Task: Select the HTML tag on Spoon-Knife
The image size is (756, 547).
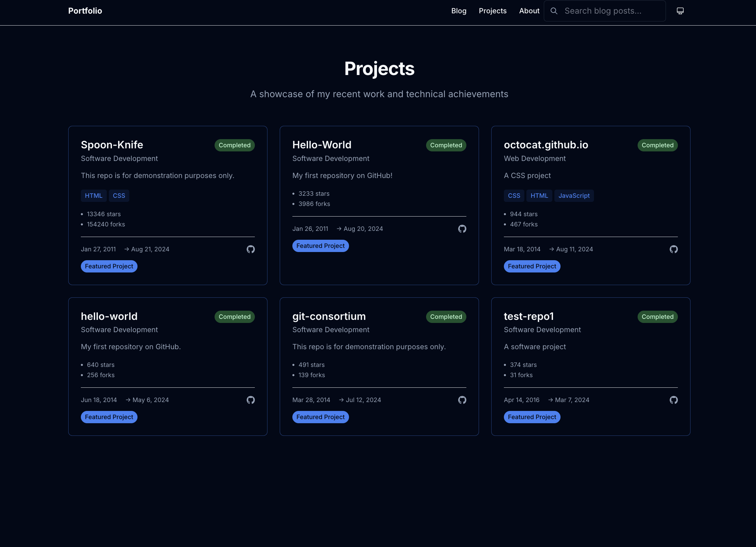Action: [93, 195]
